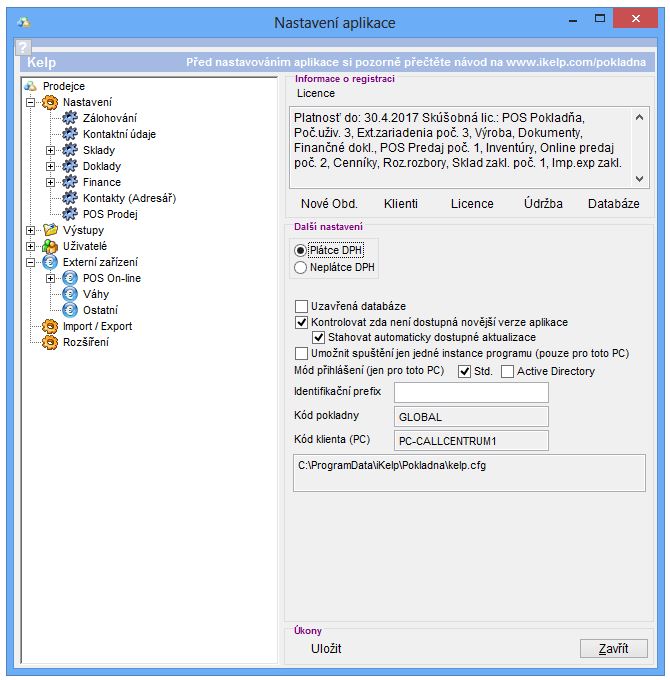Select the Neplátce DPH radio button

pyautogui.click(x=300, y=268)
